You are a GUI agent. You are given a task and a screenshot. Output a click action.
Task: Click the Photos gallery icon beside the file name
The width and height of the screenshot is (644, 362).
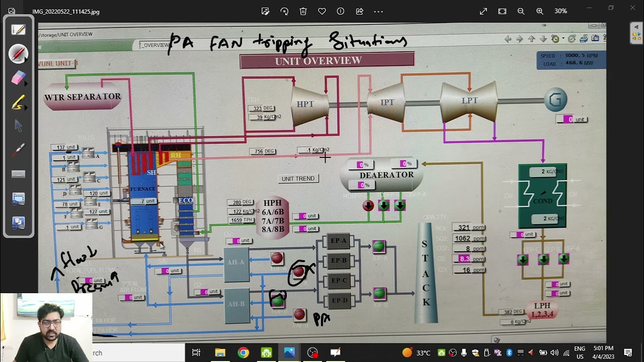tap(12, 11)
